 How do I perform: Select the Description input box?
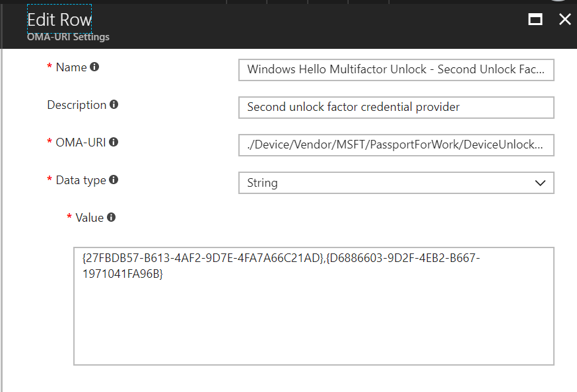395,107
